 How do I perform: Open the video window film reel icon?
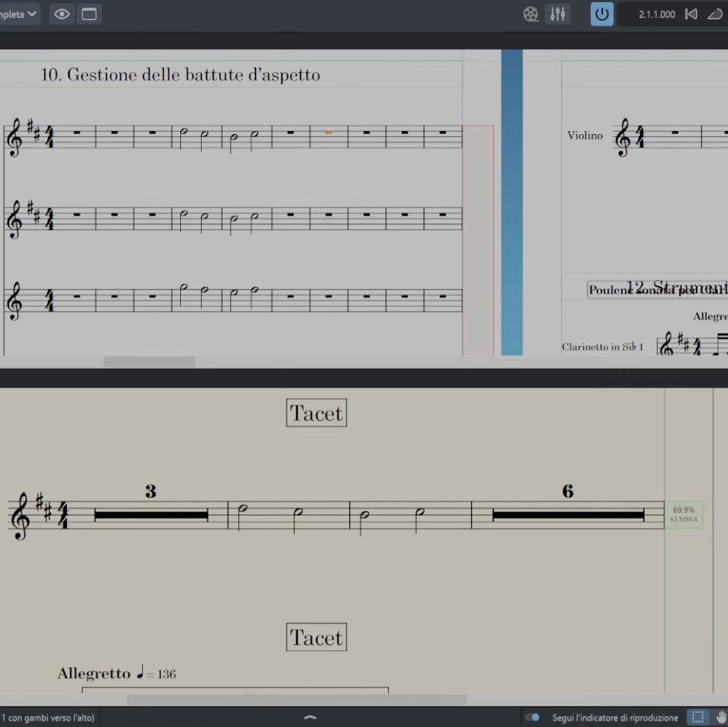click(x=530, y=14)
